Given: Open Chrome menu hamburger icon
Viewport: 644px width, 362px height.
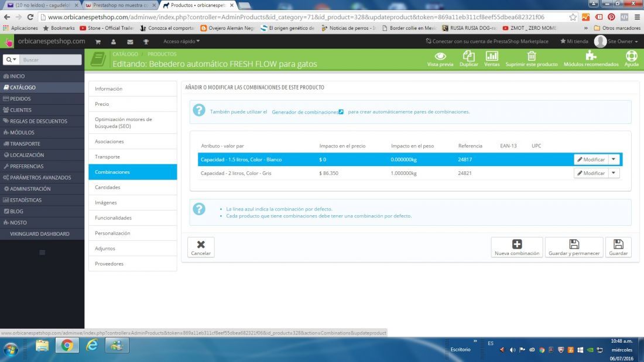Looking at the screenshot, I should point(637,17).
